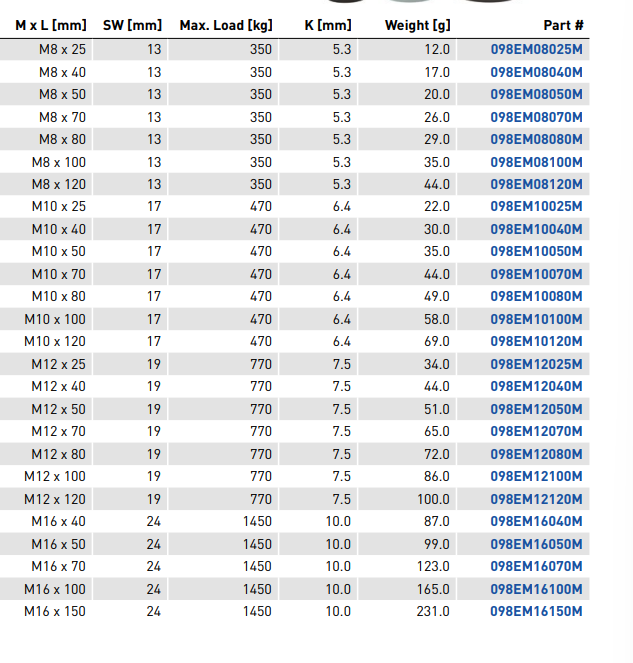Image resolution: width=633 pixels, height=663 pixels.
Task: Open part number 098EM08025M link
Action: pos(536,49)
